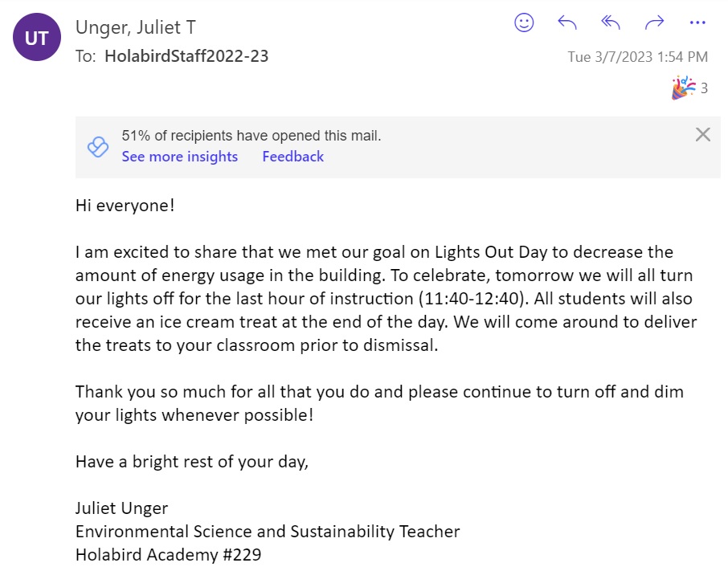
Task: Click the Juliet Unger signature name
Action: pos(121,508)
